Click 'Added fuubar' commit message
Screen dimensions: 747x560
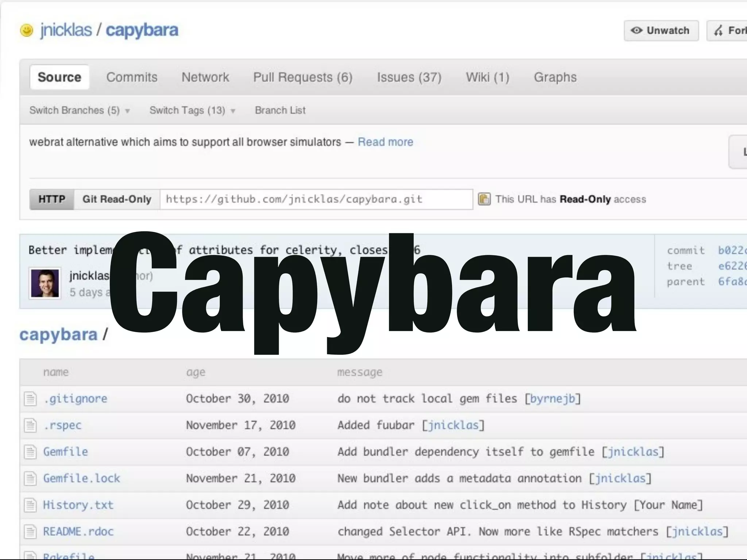point(376,425)
